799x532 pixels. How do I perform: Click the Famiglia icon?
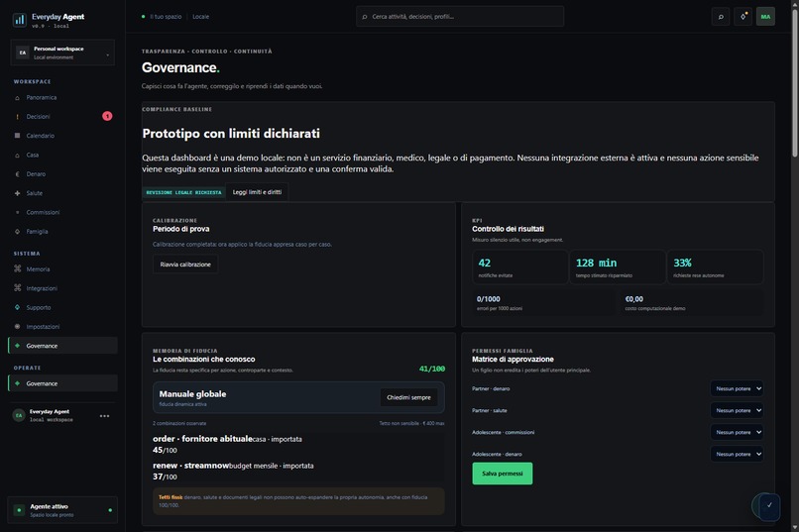pyautogui.click(x=17, y=232)
